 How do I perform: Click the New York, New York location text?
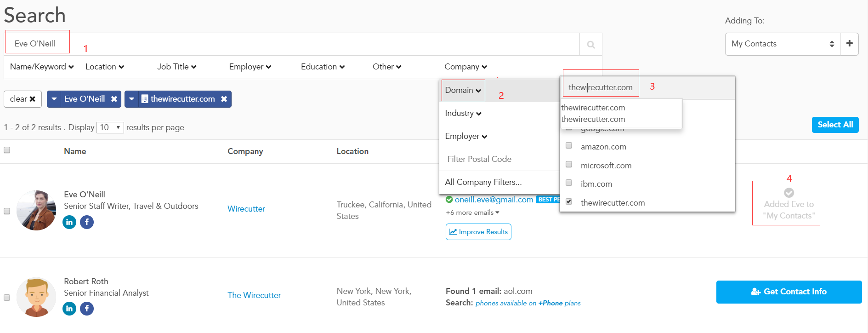[x=374, y=297]
